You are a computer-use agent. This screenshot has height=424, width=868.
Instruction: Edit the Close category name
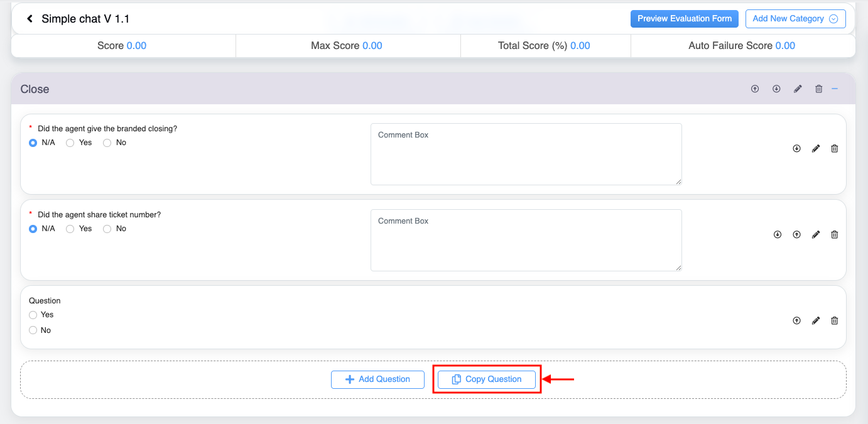[x=798, y=89]
